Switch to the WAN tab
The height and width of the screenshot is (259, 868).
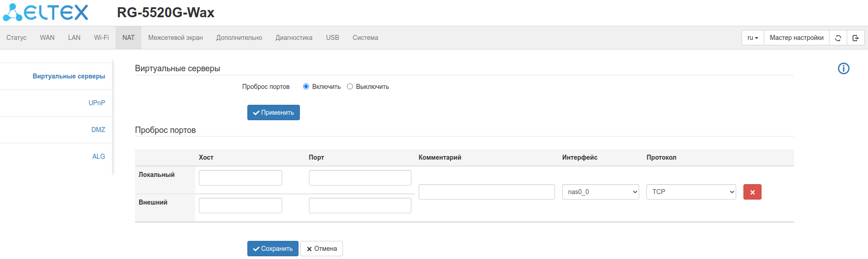point(47,38)
